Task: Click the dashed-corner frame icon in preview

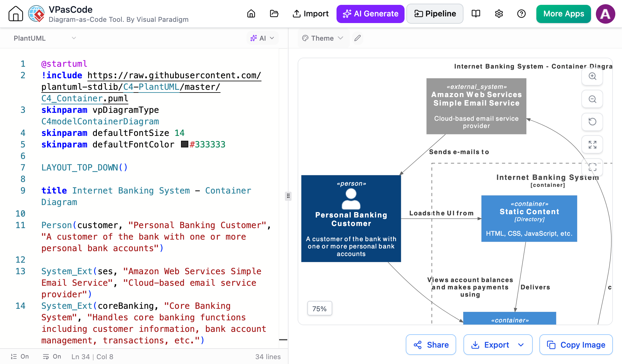Action: tap(592, 167)
